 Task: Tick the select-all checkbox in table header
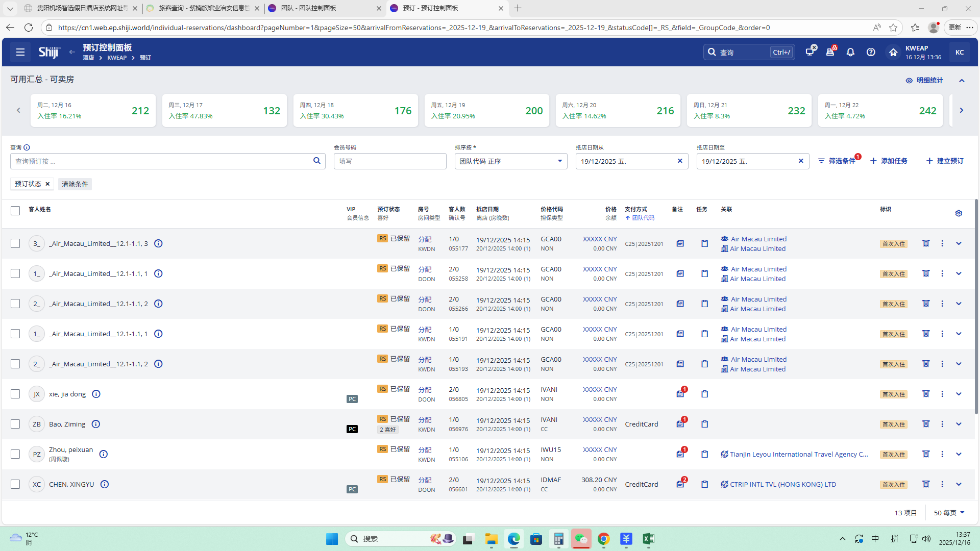(15, 211)
